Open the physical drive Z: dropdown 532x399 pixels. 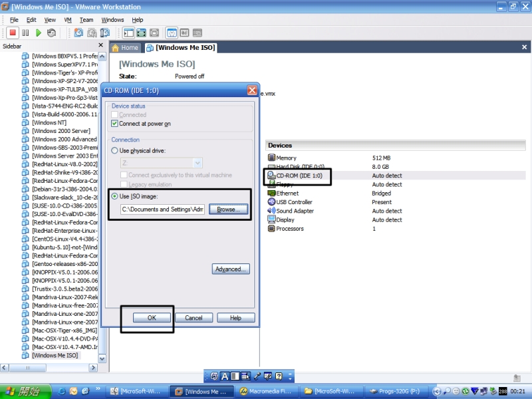tap(198, 163)
